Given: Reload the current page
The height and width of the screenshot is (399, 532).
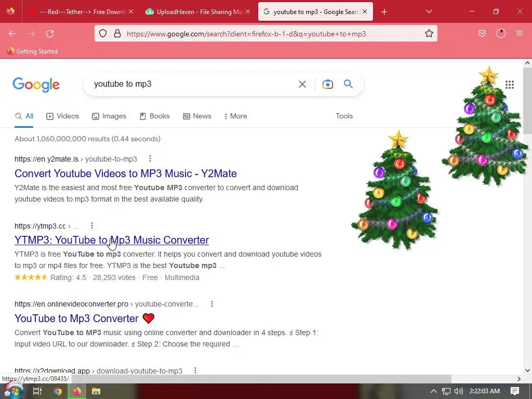Looking at the screenshot, I should (50, 34).
